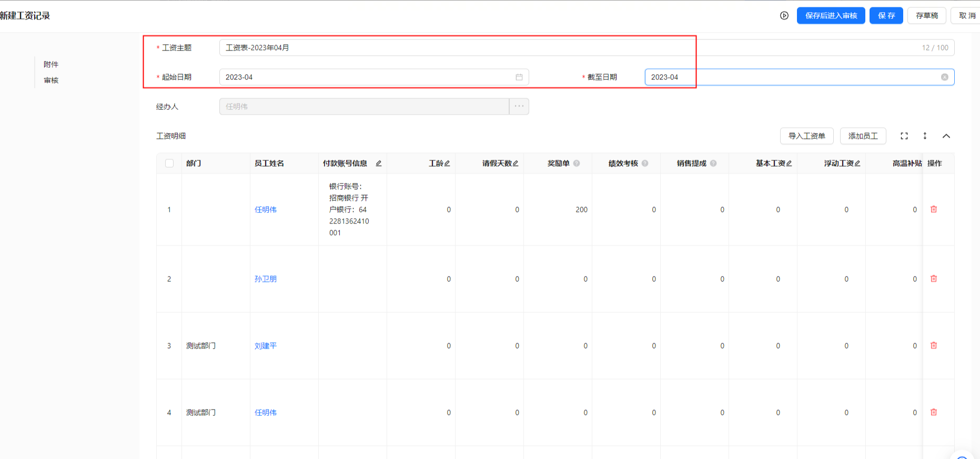Image resolution: width=980 pixels, height=459 pixels.
Task: Help icon next to 奖励单 header
Action: click(x=577, y=164)
